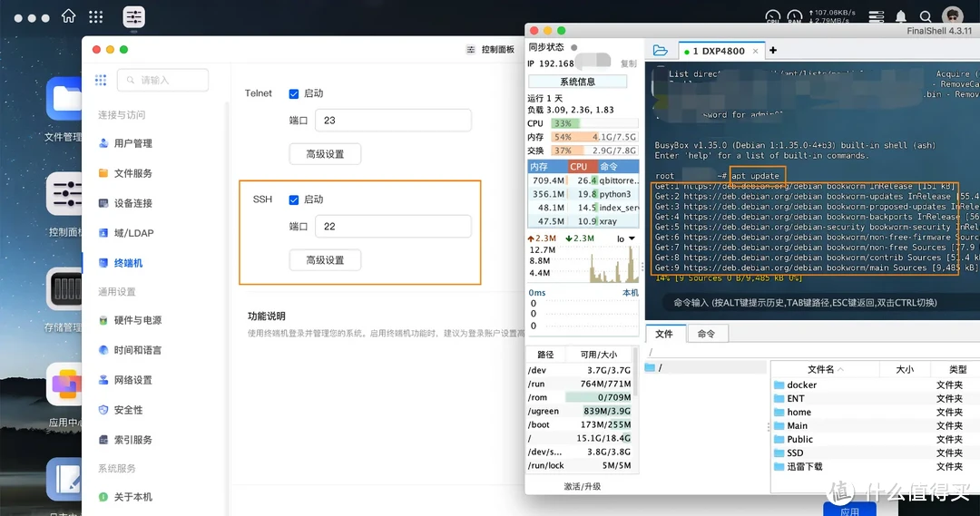The height and width of the screenshot is (516, 980).
Task: Open 安全性 in sidebar
Action: [x=121, y=410]
